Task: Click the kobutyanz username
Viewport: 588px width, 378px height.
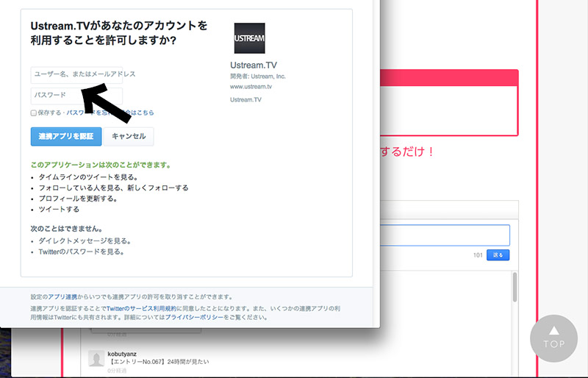Action: (122, 354)
